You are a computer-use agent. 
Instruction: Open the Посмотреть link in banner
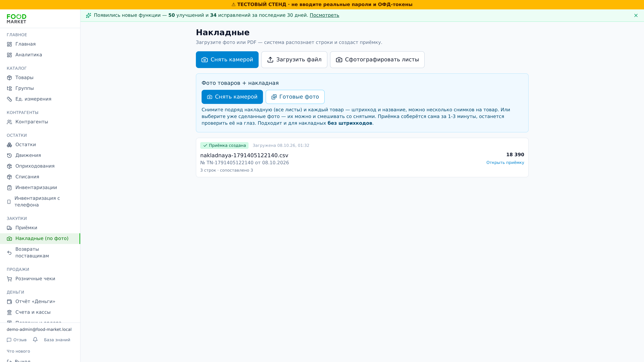324,15
